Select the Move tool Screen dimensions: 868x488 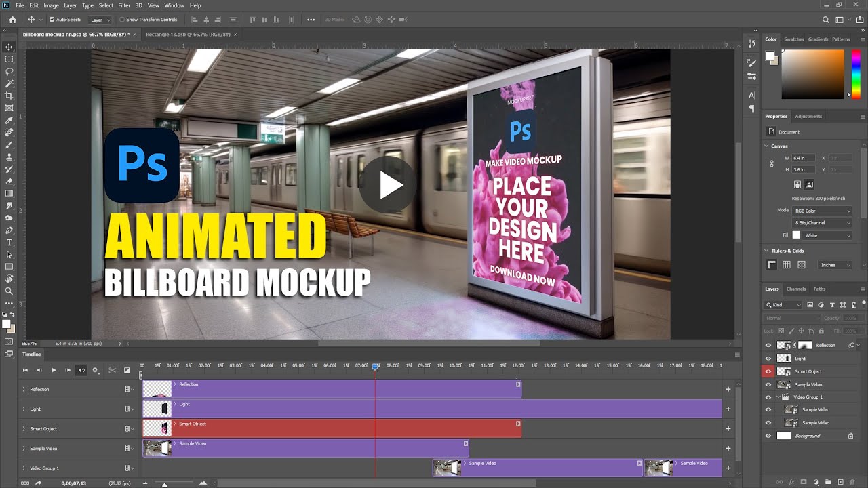click(9, 47)
